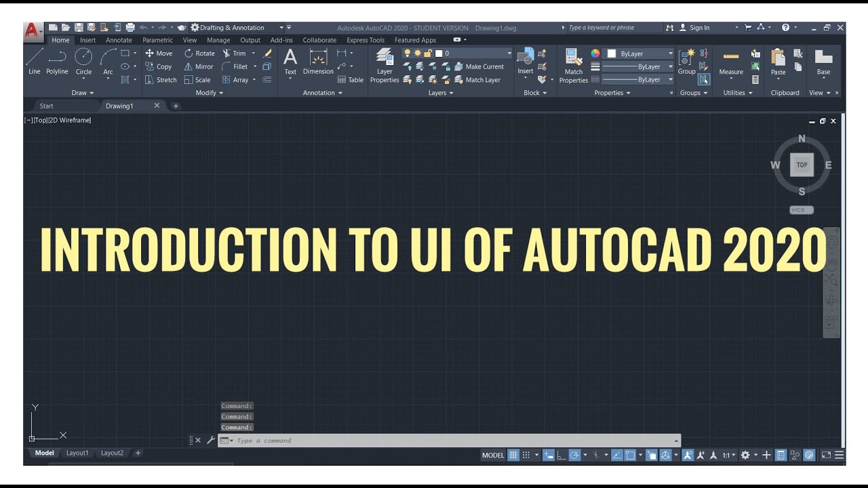Activate the Copy command
868x488 pixels.
[x=159, y=66]
